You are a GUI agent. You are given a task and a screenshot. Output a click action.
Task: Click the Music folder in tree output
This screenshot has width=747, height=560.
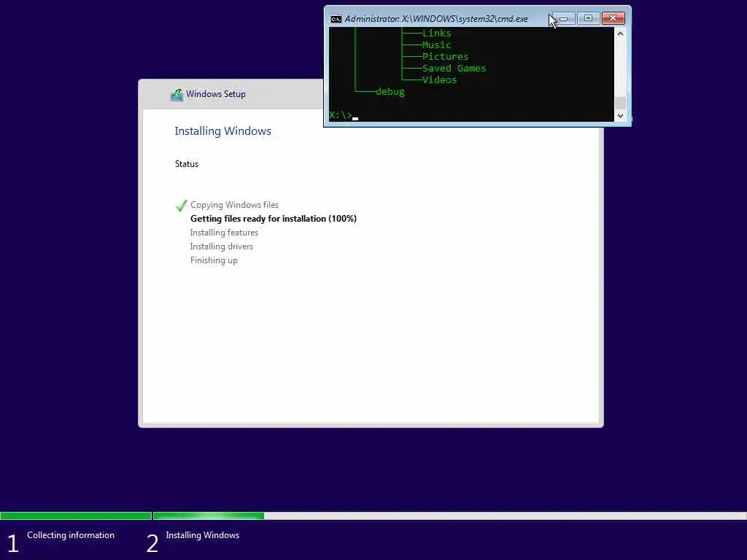click(x=436, y=44)
